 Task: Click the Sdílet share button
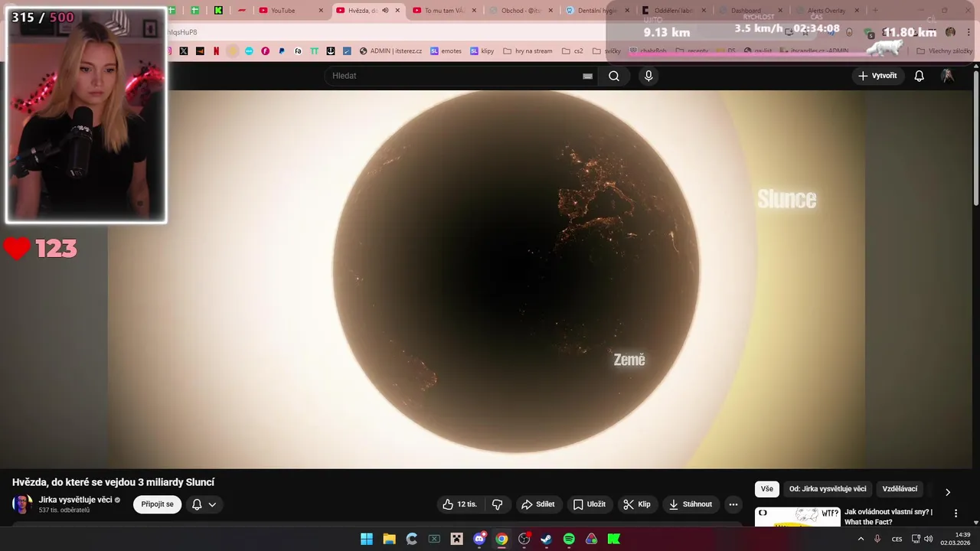point(537,504)
